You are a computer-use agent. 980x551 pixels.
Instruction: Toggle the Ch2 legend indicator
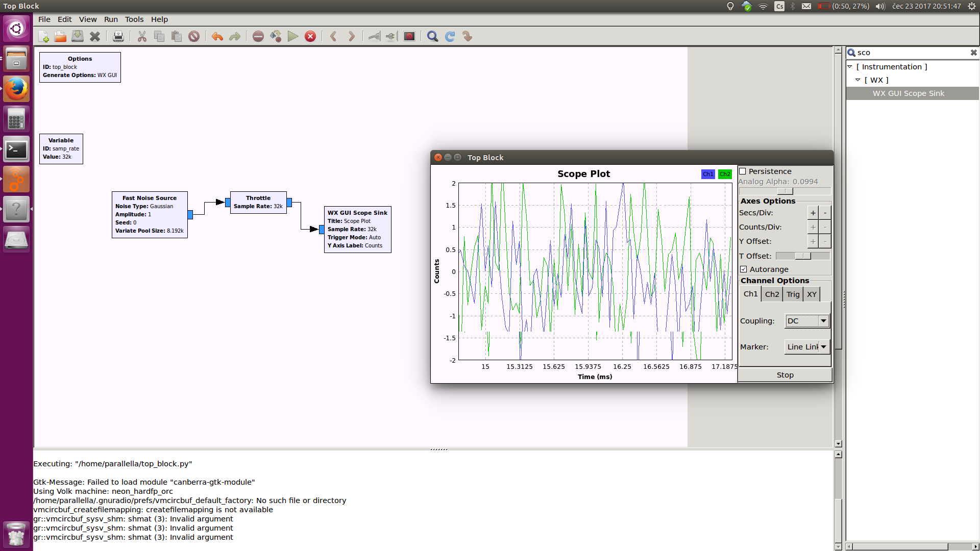click(725, 174)
